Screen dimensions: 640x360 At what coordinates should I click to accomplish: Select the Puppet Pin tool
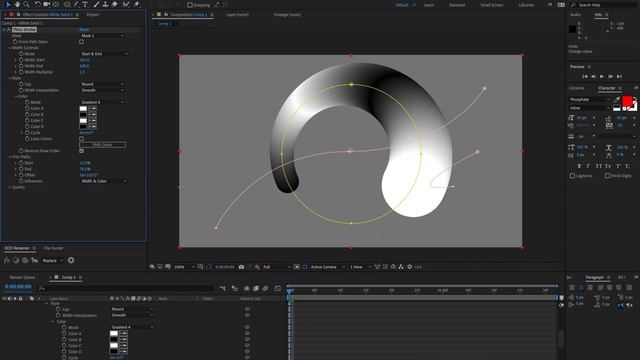click(x=136, y=4)
